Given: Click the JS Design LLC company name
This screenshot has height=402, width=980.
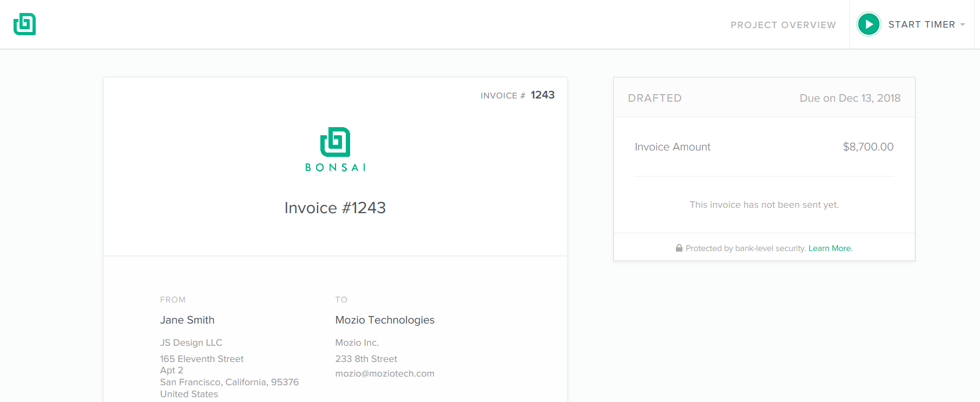Looking at the screenshot, I should click(191, 342).
